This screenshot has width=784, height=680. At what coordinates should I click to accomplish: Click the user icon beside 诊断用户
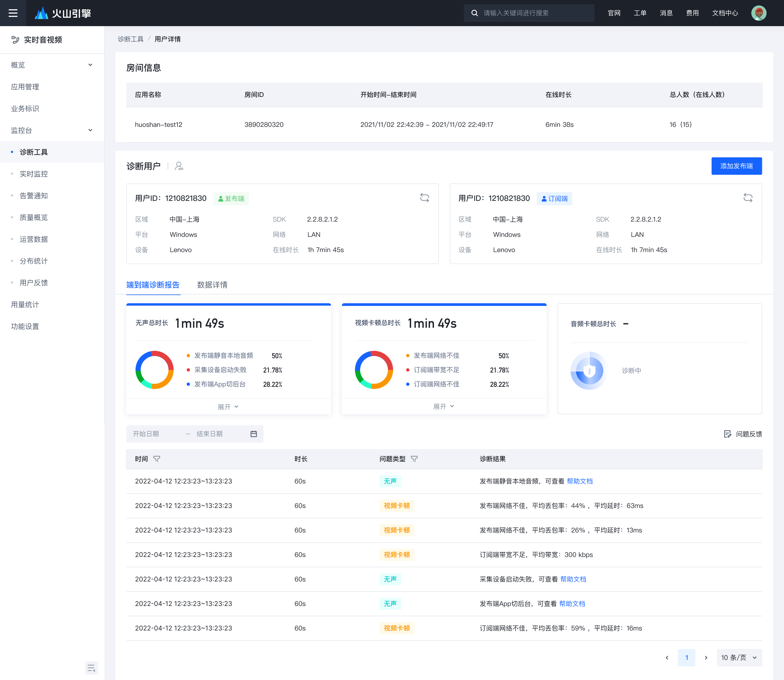(x=179, y=166)
